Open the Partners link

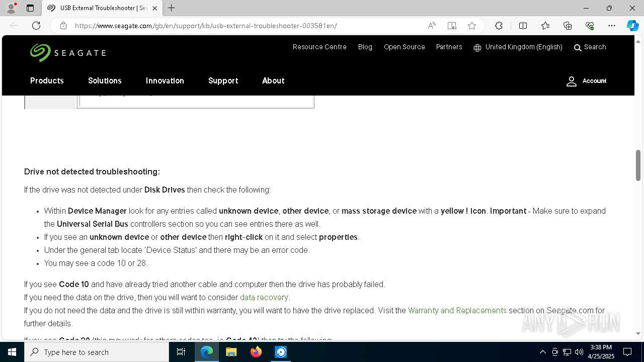click(x=449, y=47)
